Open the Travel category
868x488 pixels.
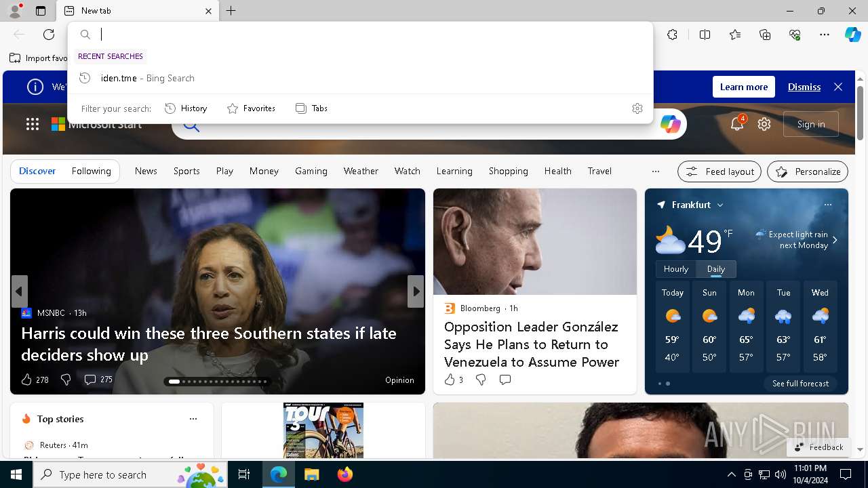[599, 171]
